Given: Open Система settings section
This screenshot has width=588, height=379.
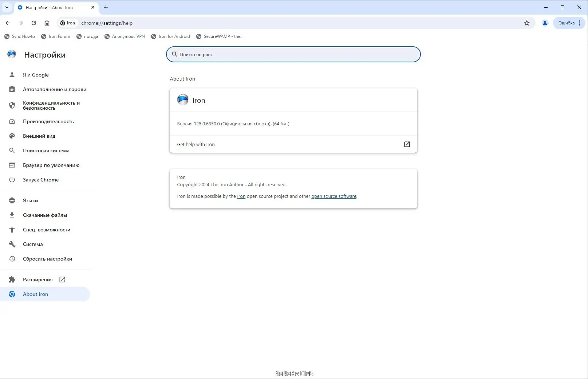Looking at the screenshot, I should 45,244.
